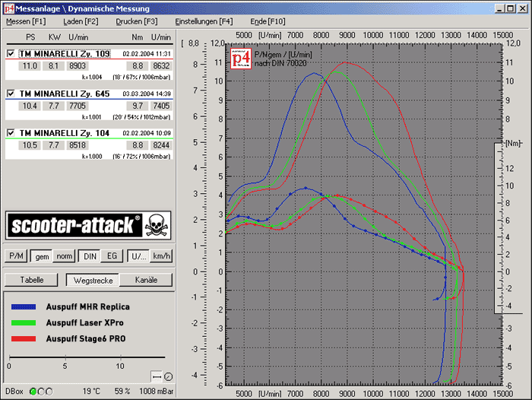Open the Tabelle tab
532x400 pixels.
[x=31, y=280]
